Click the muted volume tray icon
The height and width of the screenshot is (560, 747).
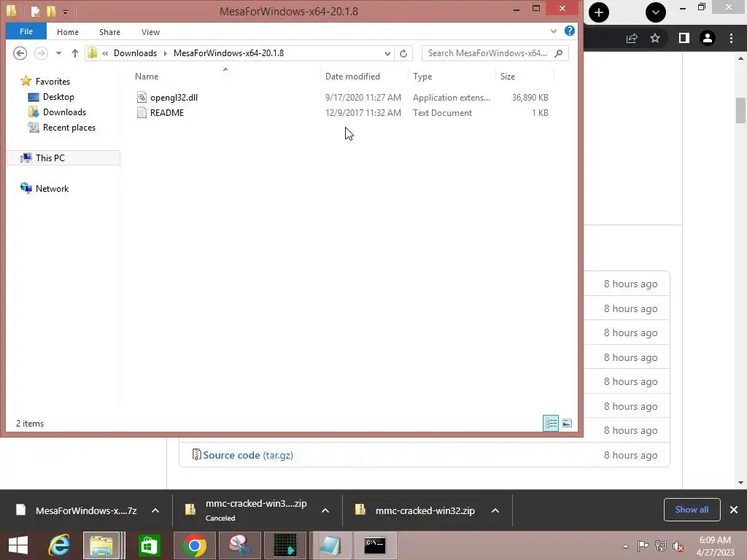tap(678, 545)
